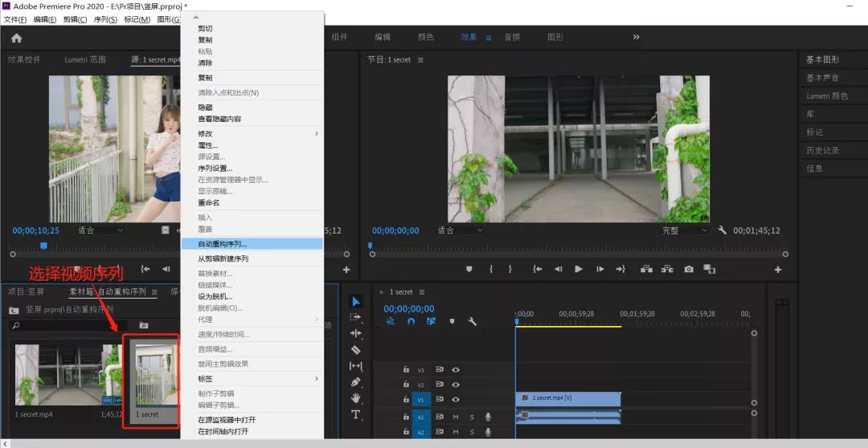Hide V3 track output eye
The image size is (868, 448).
click(456, 369)
